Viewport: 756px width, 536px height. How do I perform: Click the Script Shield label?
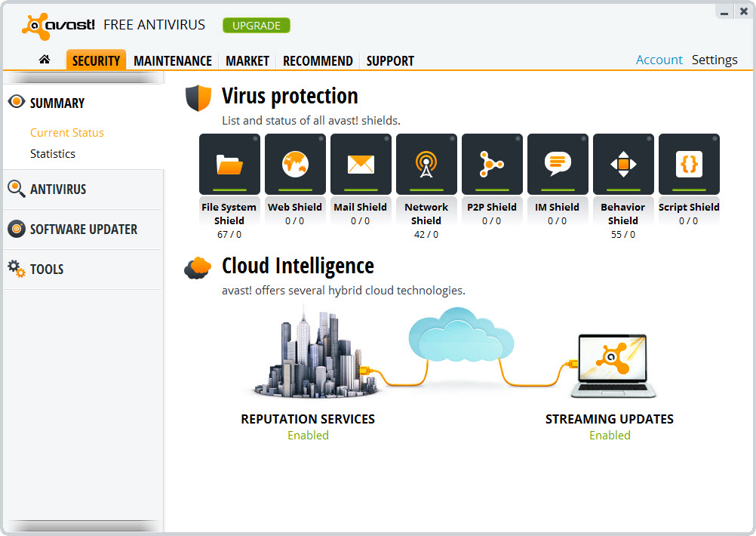pyautogui.click(x=689, y=207)
